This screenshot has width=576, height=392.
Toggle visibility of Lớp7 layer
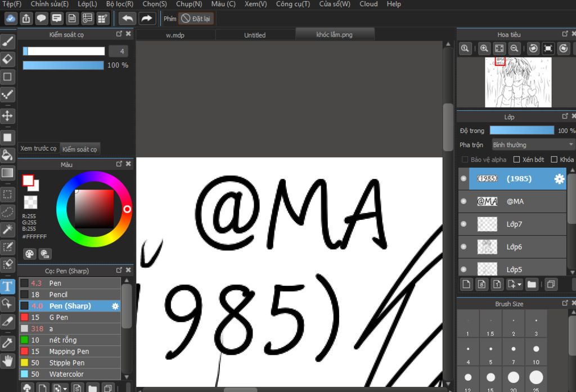click(x=463, y=224)
